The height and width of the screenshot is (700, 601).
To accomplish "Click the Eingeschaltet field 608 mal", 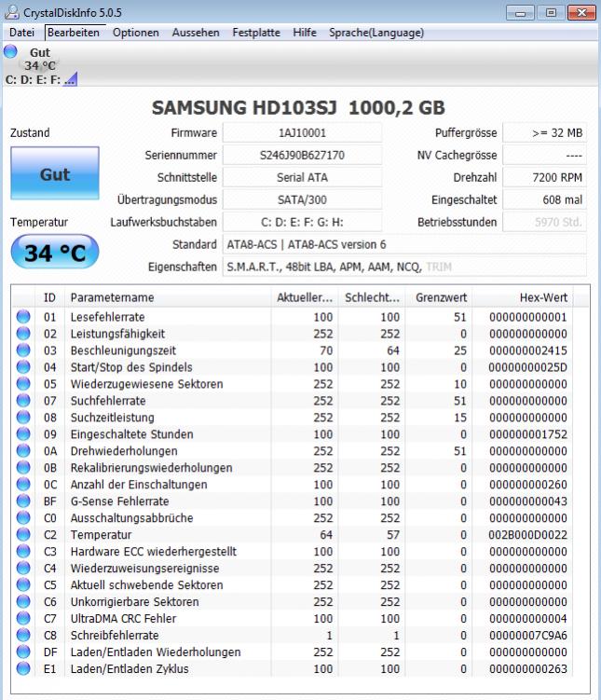I will (x=544, y=199).
